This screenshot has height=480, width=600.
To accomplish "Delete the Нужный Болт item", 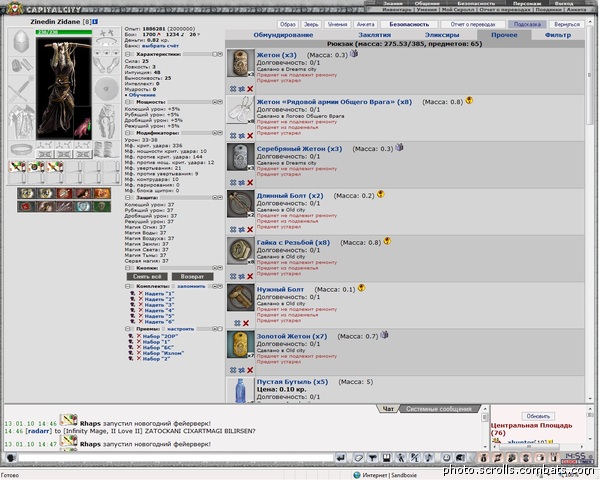I will 246,323.
